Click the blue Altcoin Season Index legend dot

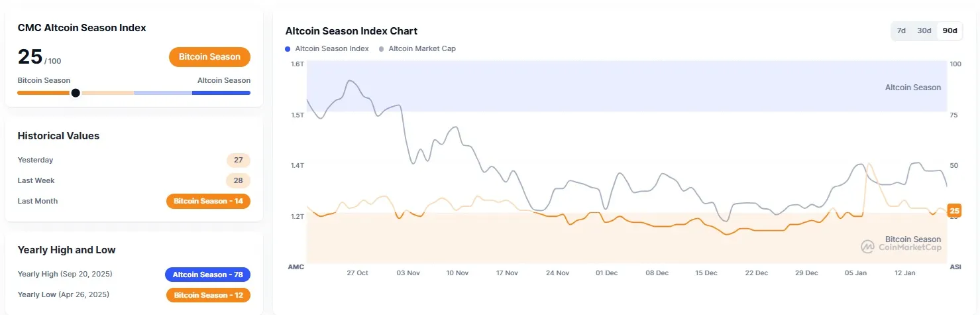point(288,49)
